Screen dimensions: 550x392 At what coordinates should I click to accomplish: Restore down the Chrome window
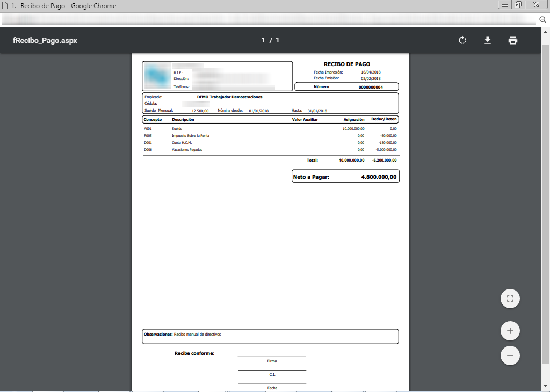(518, 5)
